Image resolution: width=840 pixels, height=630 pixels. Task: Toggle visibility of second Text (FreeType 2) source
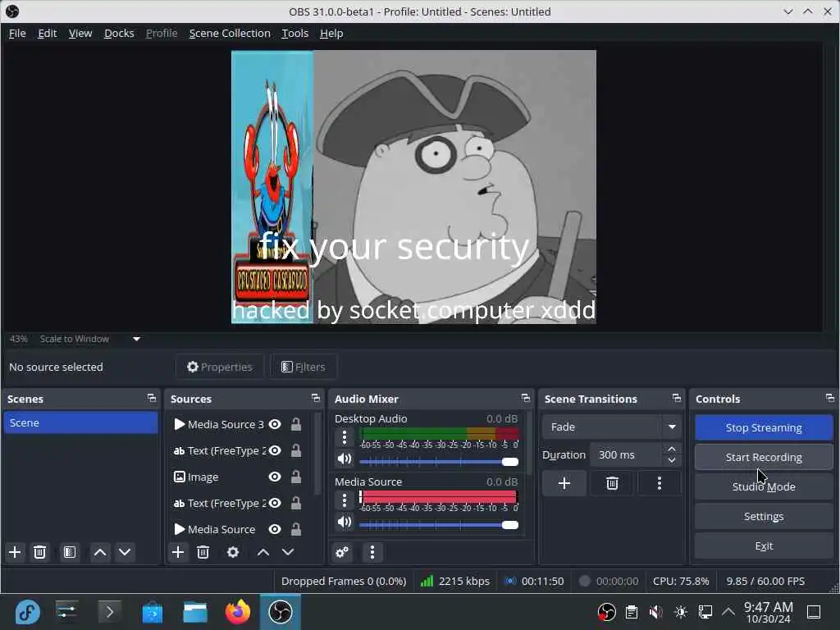click(275, 503)
